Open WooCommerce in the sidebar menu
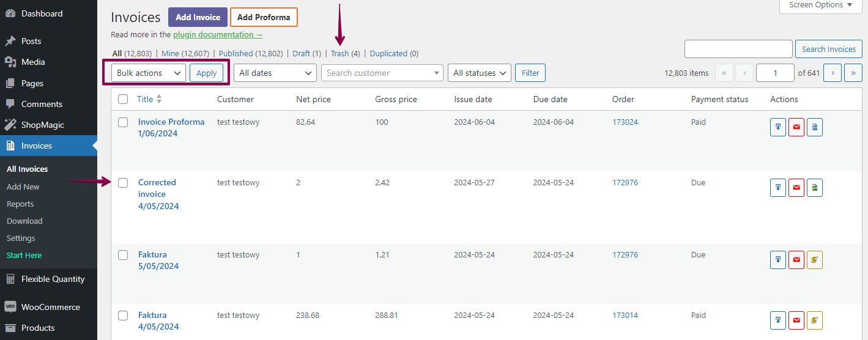Viewport: 868px width, 340px height. click(x=50, y=307)
